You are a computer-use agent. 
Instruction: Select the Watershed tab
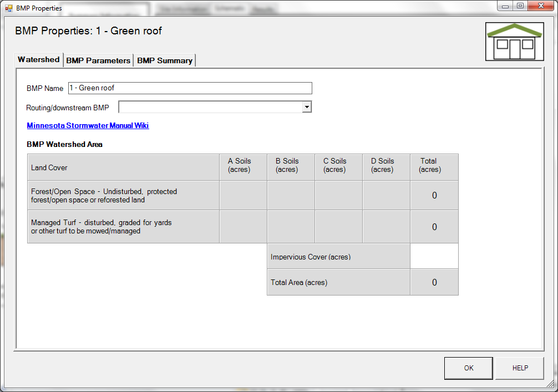click(x=38, y=59)
